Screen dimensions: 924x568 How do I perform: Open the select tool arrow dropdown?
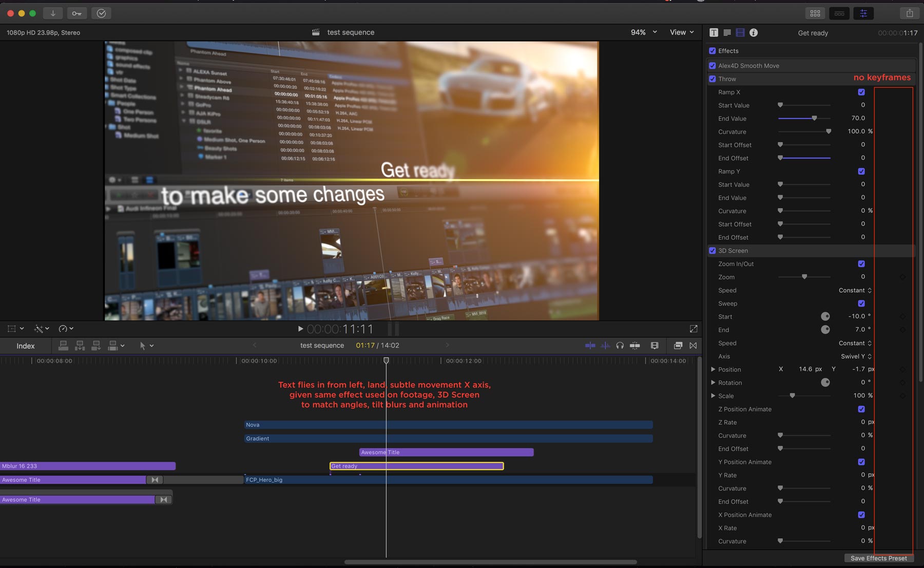[146, 346]
